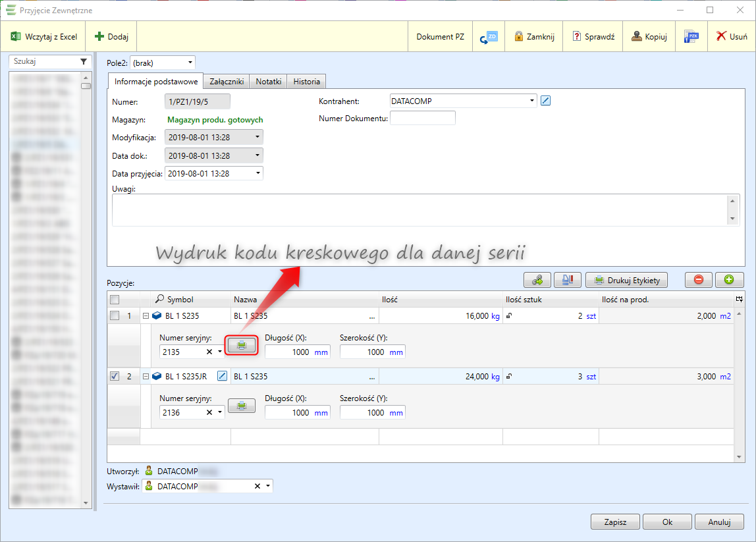The image size is (756, 542).
Task: Click the ZD document conversion icon
Action: tap(488, 37)
